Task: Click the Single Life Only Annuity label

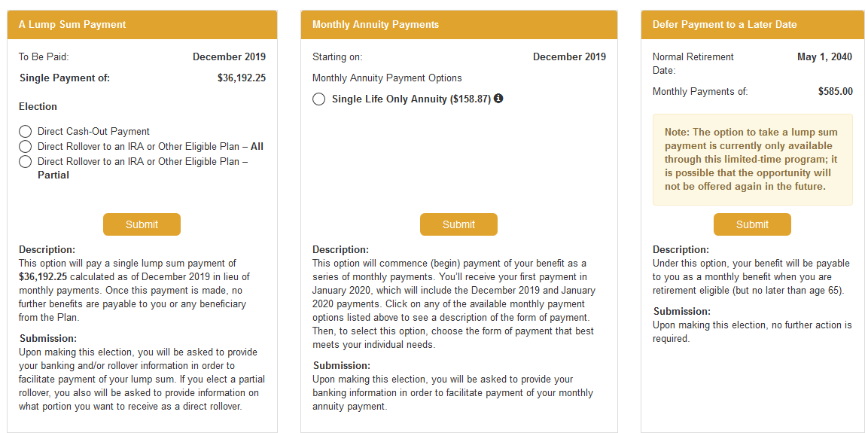Action: 411,99
